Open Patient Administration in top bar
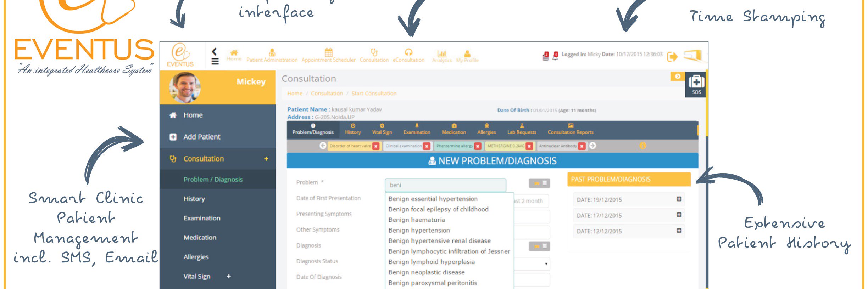The image size is (868, 289). click(272, 56)
